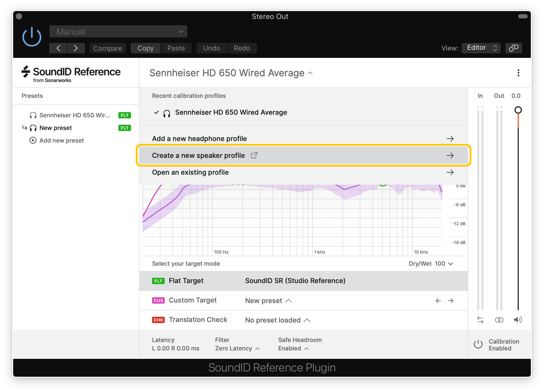Image resolution: width=544 pixels, height=392 pixels.
Task: Open the Manual preset dropdown
Action: (118, 32)
